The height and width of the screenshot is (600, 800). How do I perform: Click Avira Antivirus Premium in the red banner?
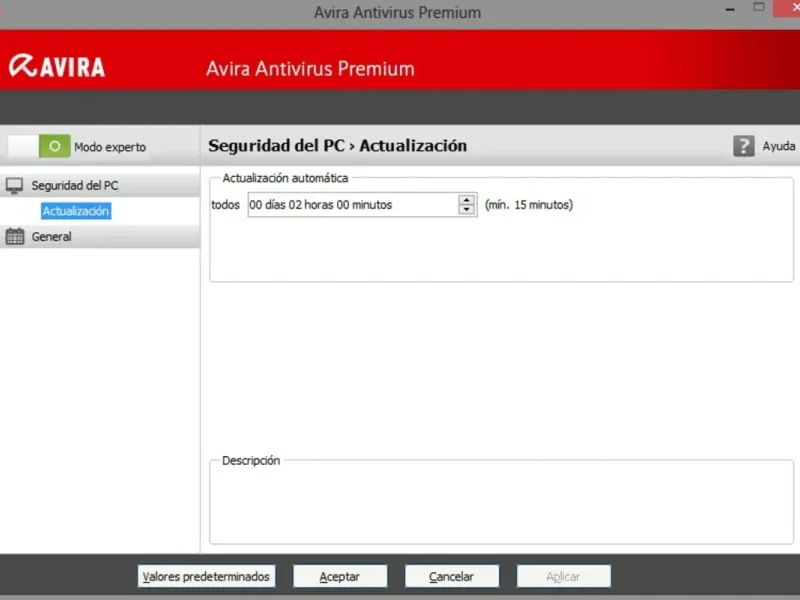point(310,68)
